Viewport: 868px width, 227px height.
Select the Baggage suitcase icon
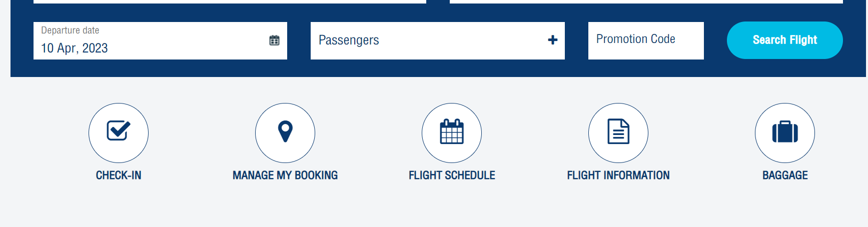[785, 133]
